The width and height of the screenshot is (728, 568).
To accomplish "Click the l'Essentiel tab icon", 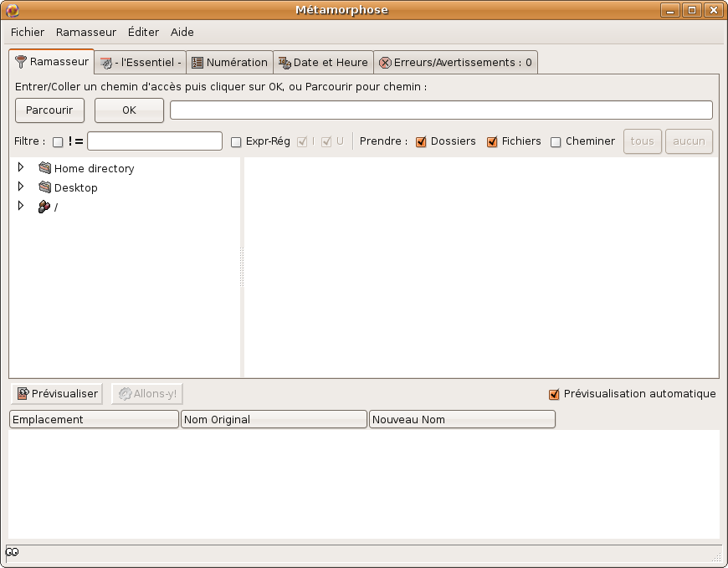I will coord(106,63).
